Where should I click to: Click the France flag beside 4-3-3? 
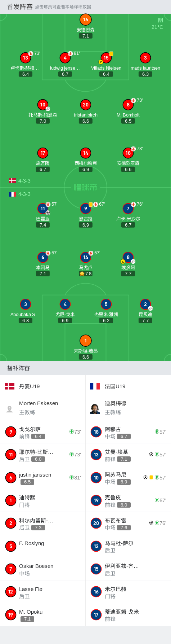coord(13,194)
